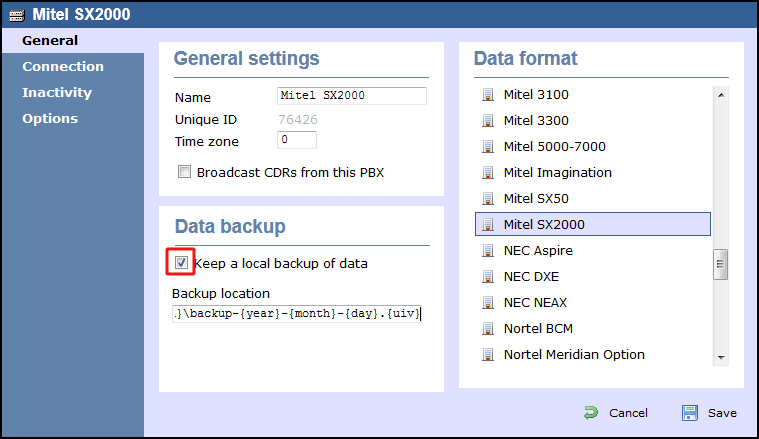Click the Save floppy disk icon
The image size is (759, 439).
coord(690,413)
